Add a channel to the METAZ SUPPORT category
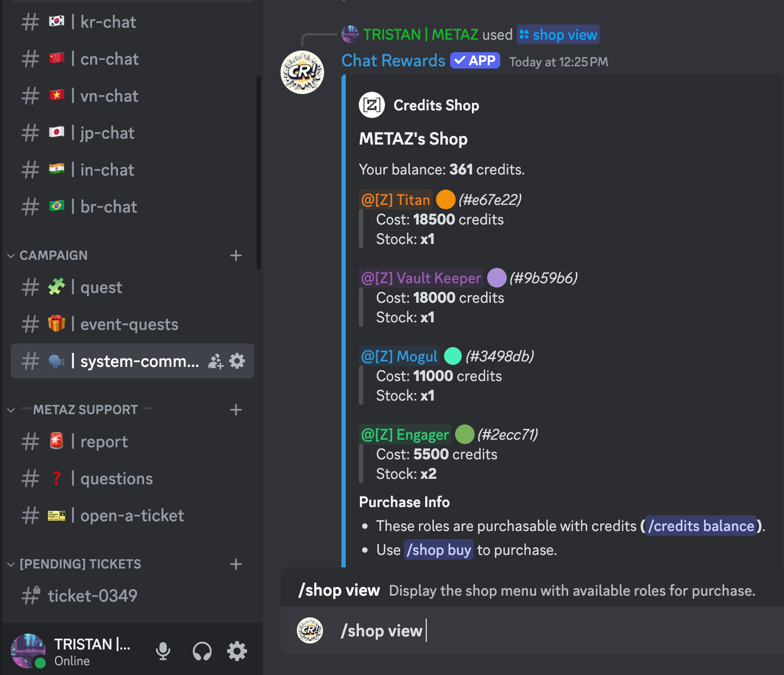Viewport: 784px width, 675px height. (236, 410)
